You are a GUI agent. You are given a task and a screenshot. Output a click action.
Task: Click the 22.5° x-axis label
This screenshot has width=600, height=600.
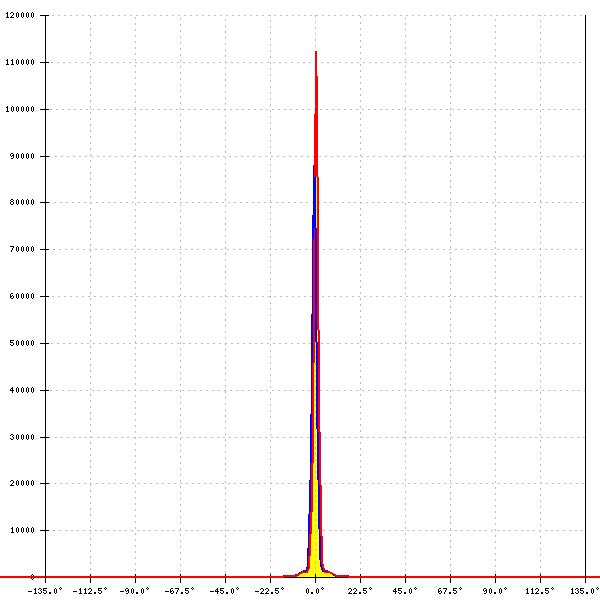tap(360, 591)
